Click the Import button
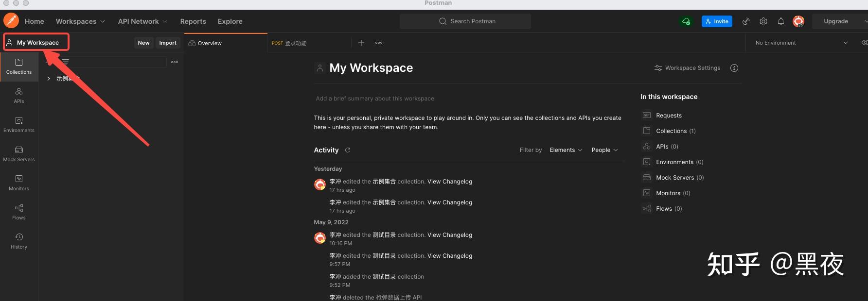The width and height of the screenshot is (868, 301). pyautogui.click(x=168, y=43)
